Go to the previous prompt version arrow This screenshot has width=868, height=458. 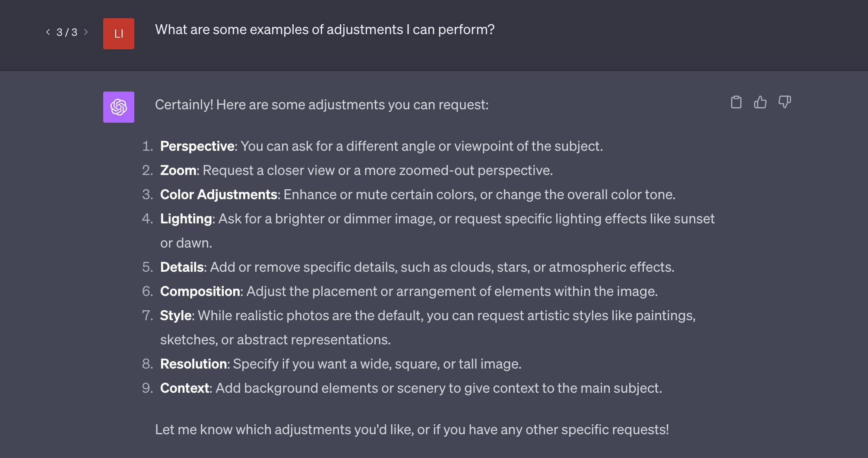tap(48, 32)
